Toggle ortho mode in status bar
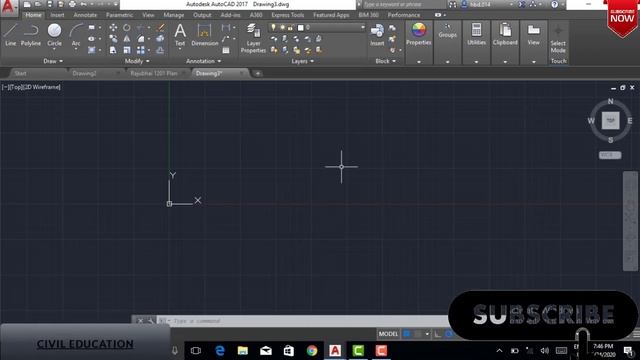The width and height of the screenshot is (640, 360). (438, 334)
